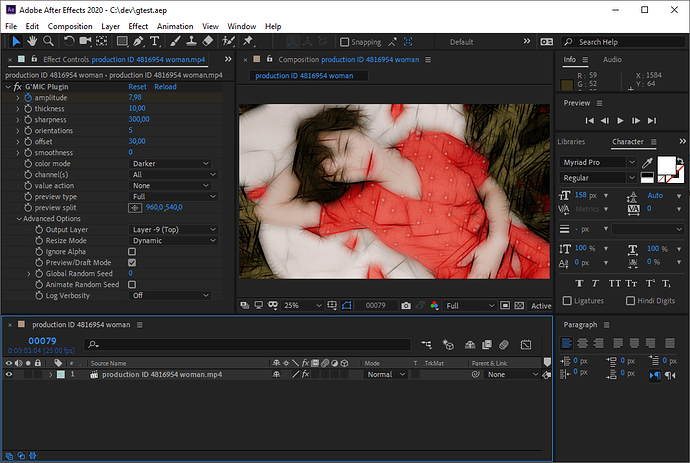Hide the production ID 4816954 woman.mp4 layer

click(9, 374)
